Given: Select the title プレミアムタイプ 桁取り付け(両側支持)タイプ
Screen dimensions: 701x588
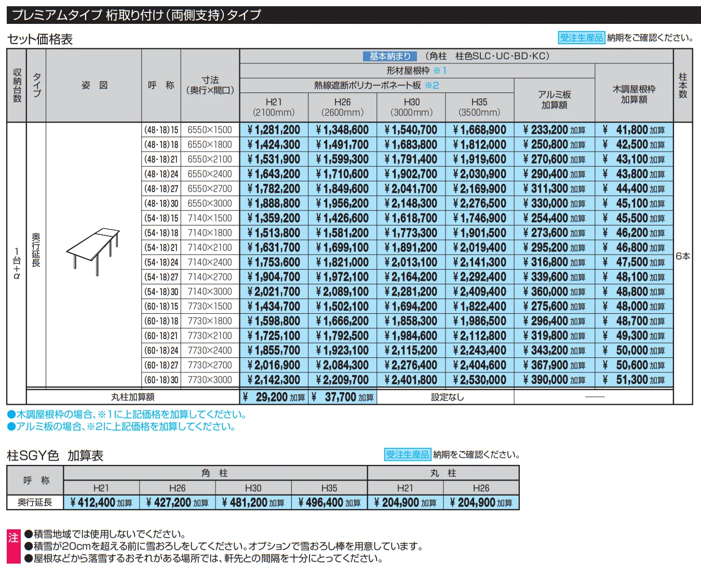Looking at the screenshot, I should pyautogui.click(x=137, y=15).
